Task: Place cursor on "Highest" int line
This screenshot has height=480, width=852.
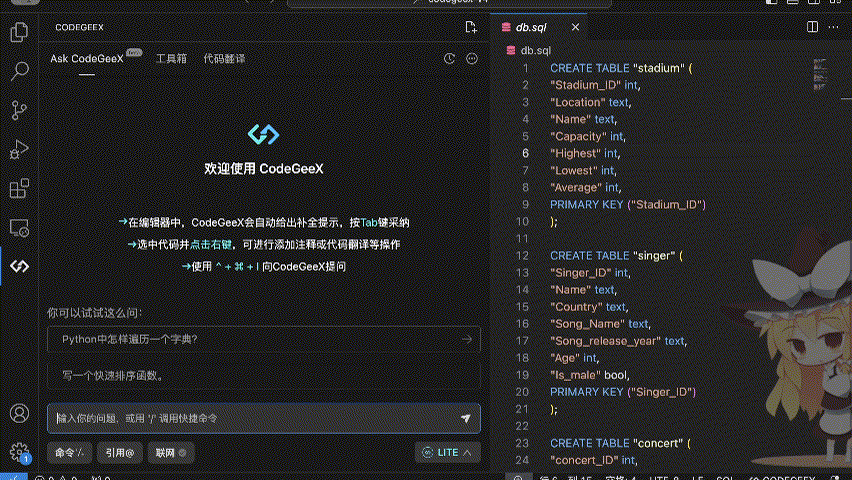Action: click(x=585, y=153)
